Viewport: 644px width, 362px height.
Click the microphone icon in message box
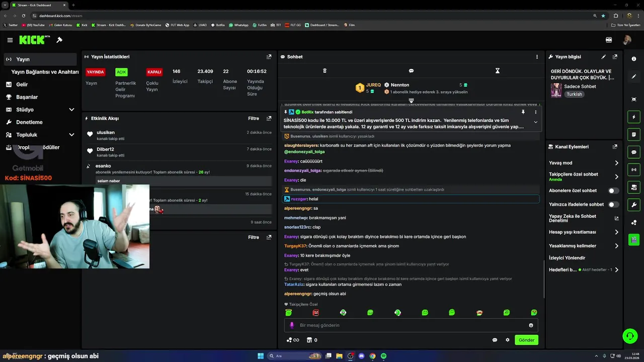coord(292,325)
